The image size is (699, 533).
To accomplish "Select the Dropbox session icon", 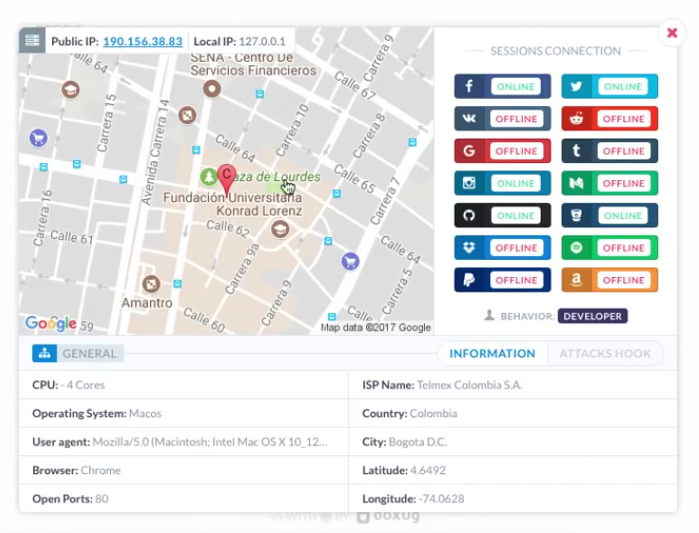I will (470, 248).
